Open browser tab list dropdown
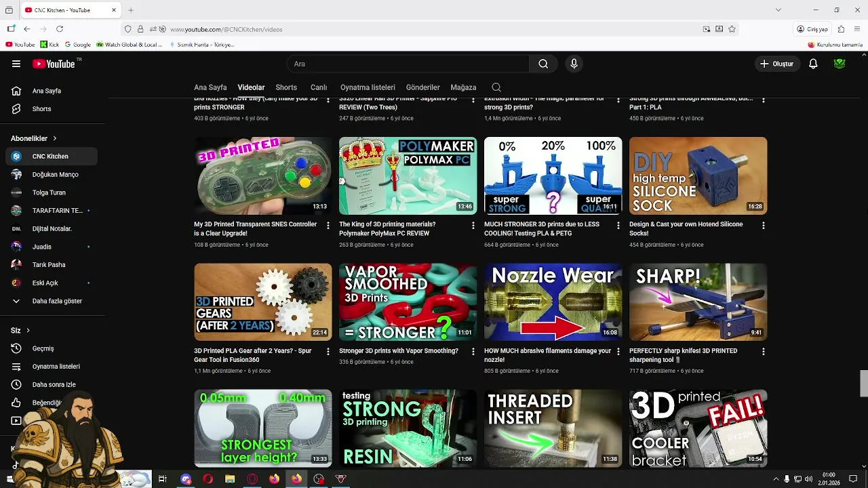 point(778,10)
